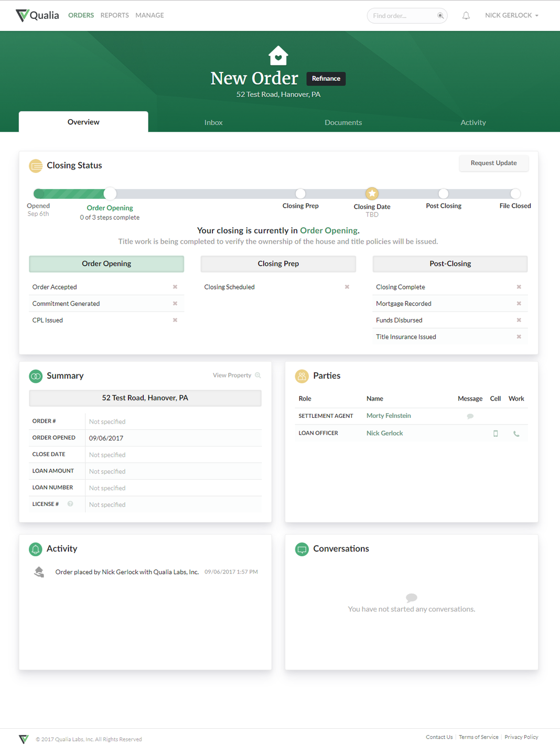This screenshot has height=755, width=560.
Task: Open the Reports menu
Action: click(x=114, y=15)
